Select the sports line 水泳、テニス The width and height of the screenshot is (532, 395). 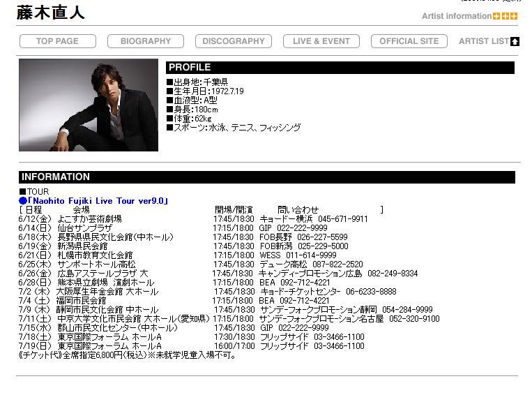(x=234, y=128)
